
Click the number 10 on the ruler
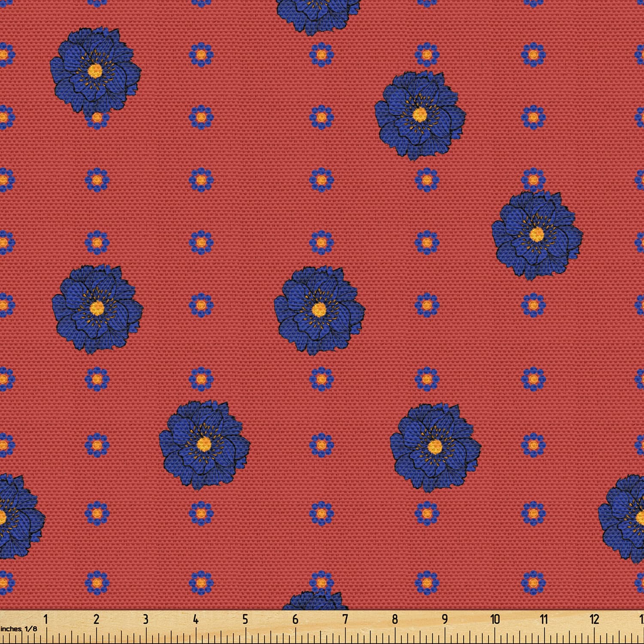(495, 619)
